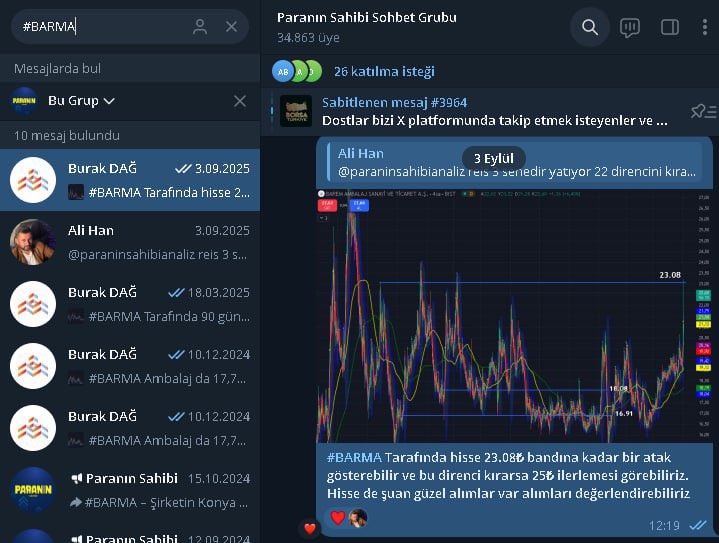Click the Ali Han reply quote
The width and height of the screenshot is (719, 543).
(515, 162)
